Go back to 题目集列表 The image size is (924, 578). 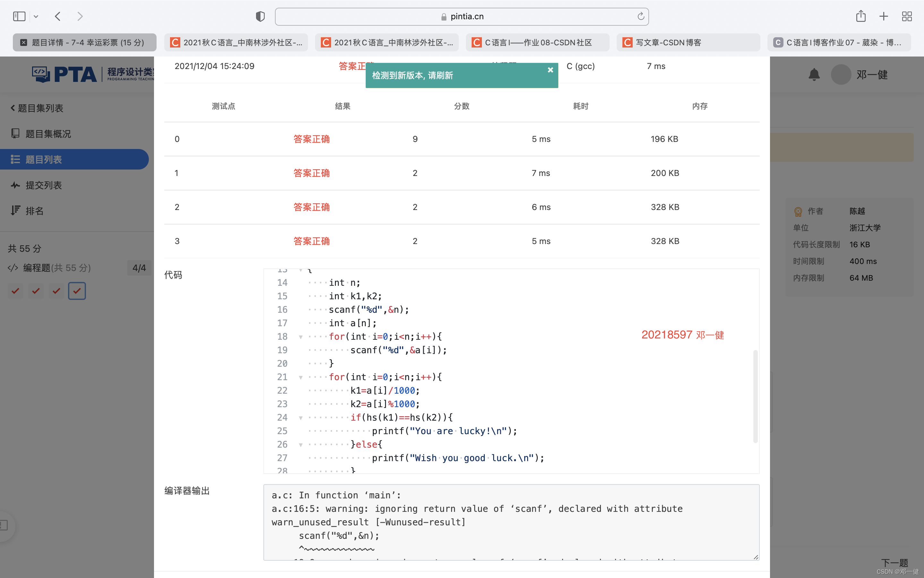click(x=37, y=108)
